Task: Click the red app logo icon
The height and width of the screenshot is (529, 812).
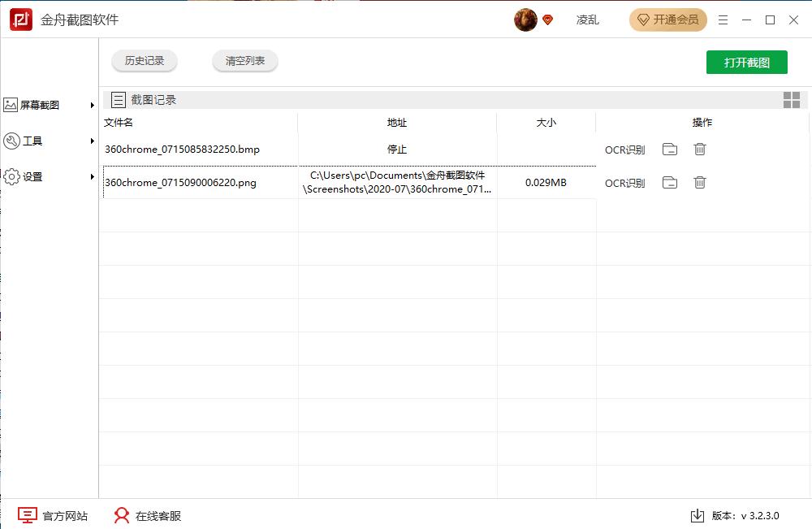Action: click(21, 20)
